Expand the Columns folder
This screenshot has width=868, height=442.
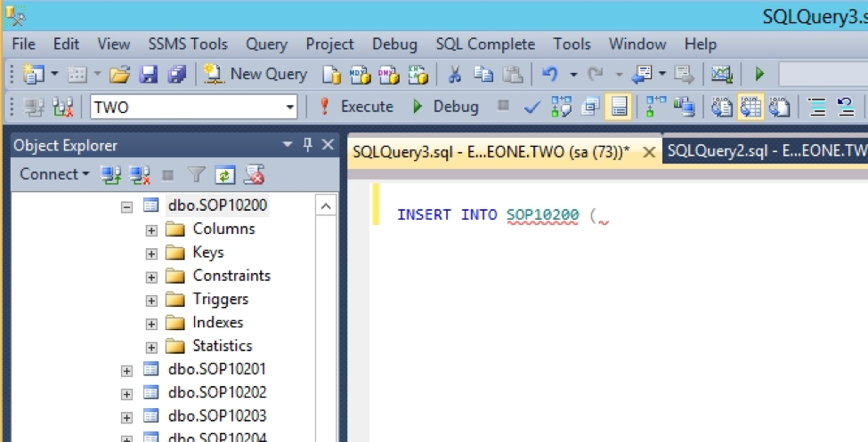coord(151,230)
